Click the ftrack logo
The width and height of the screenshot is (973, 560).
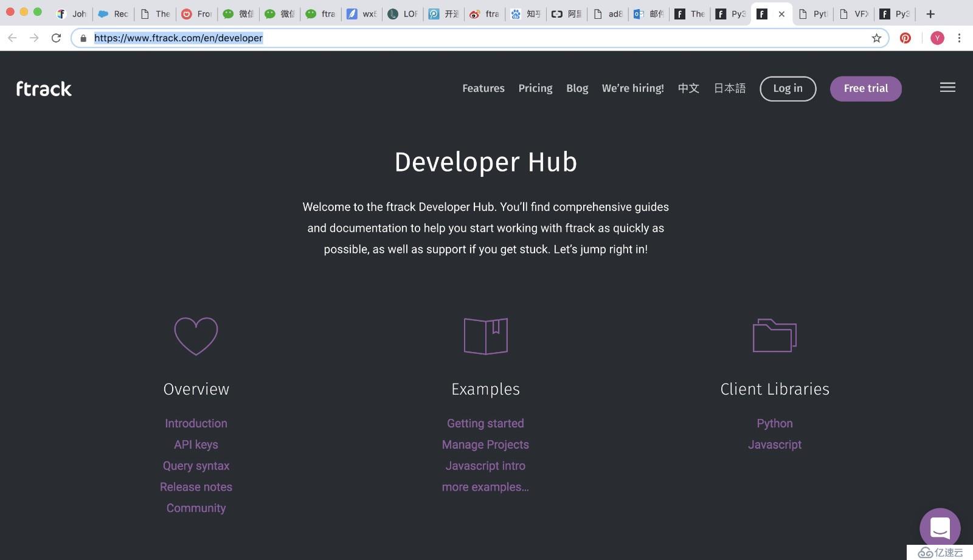pyautogui.click(x=44, y=89)
